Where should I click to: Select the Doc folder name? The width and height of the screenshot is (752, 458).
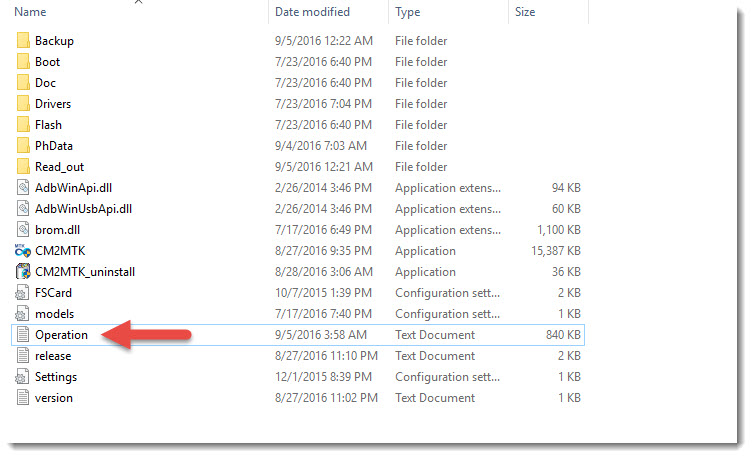click(x=45, y=83)
